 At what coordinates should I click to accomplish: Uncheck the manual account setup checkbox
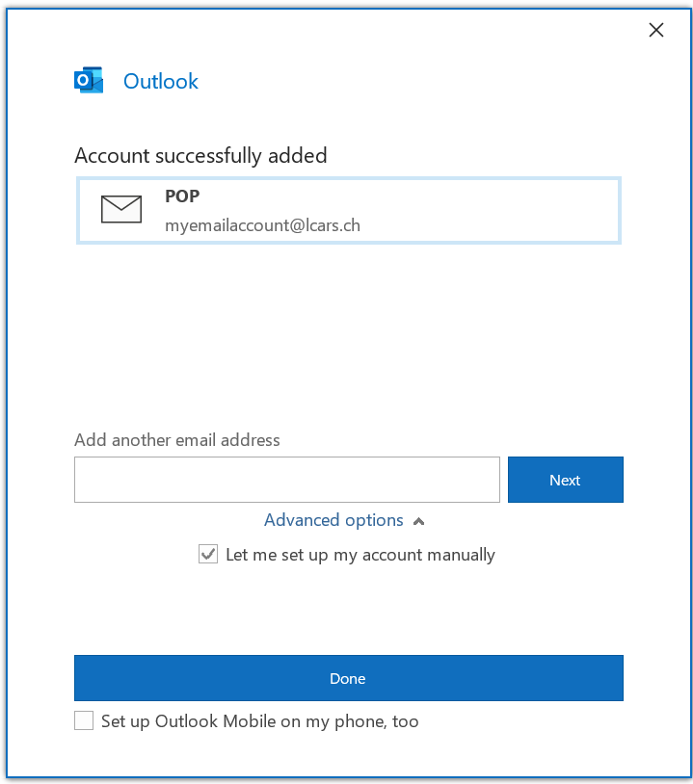[x=208, y=554]
